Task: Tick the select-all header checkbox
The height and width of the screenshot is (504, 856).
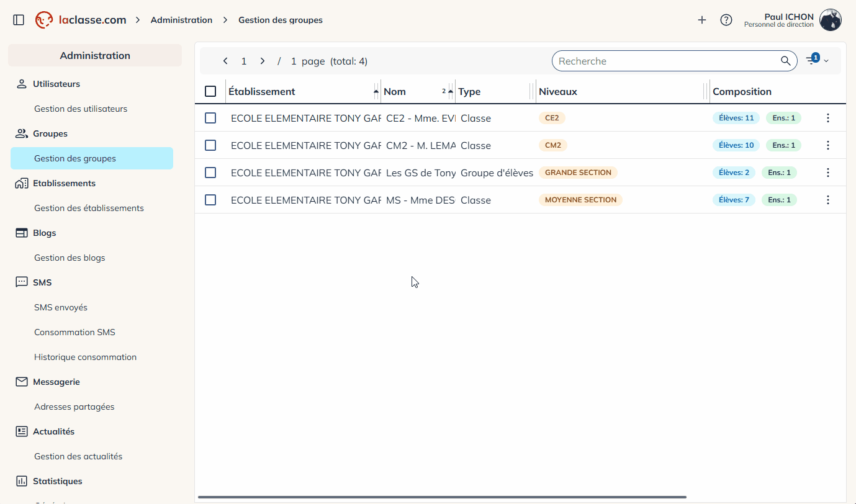Action: (210, 91)
